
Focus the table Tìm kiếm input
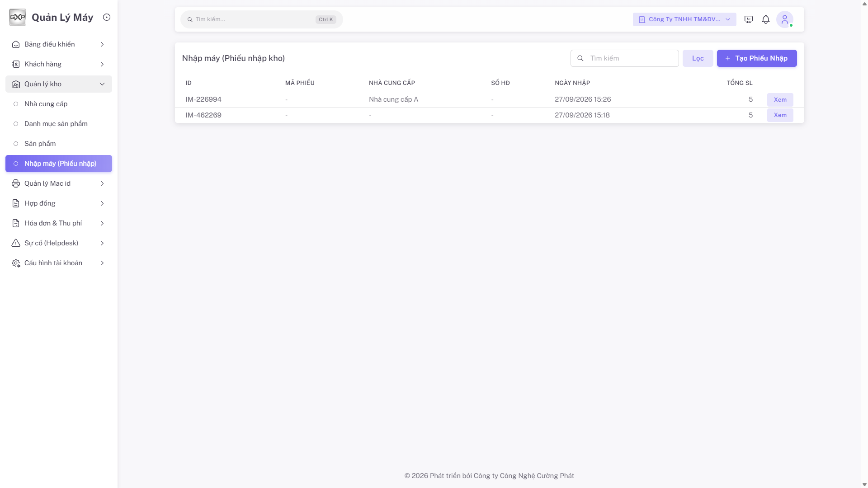pyautogui.click(x=625, y=58)
